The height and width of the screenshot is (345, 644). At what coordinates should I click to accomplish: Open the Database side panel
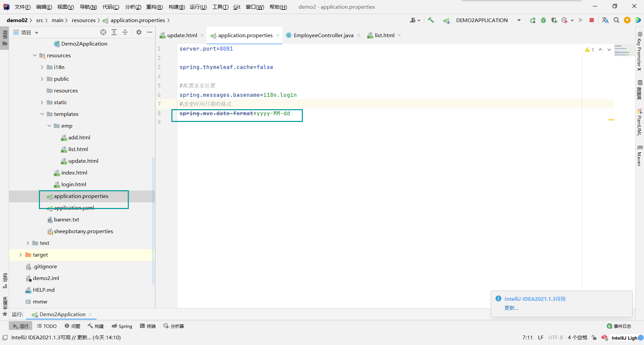coord(640,90)
